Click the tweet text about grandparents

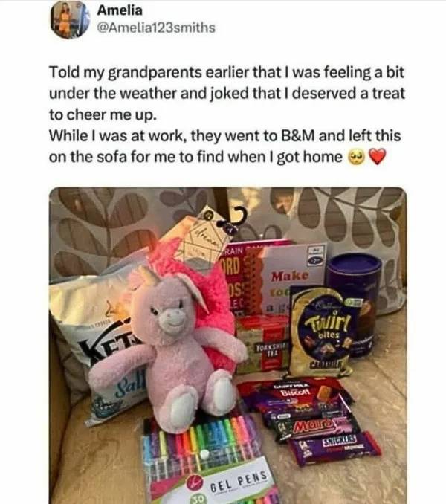226,114
